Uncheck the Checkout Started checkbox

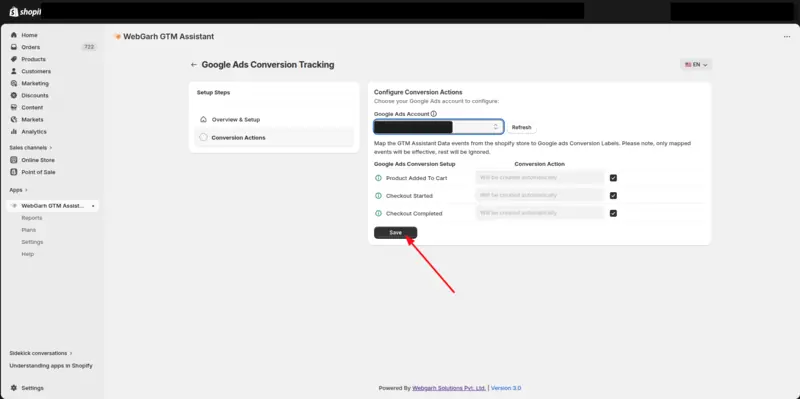[x=613, y=195]
